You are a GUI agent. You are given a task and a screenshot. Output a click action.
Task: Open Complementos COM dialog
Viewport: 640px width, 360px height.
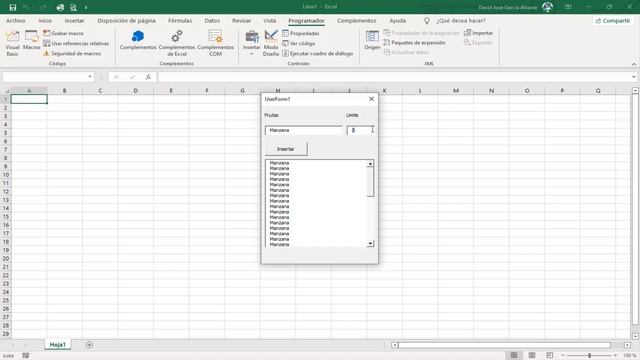tap(216, 43)
